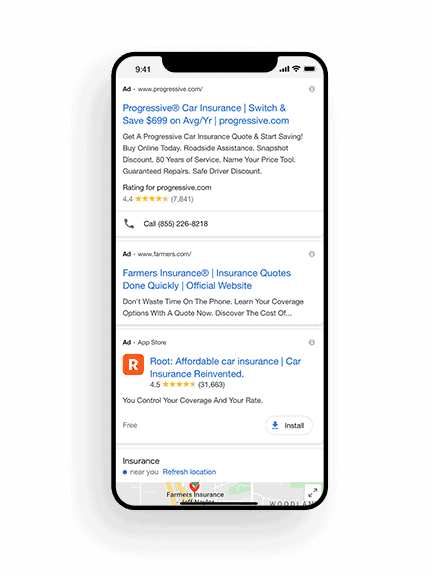
Task: Tap the info icon on App Store ad
Action: pyautogui.click(x=312, y=342)
